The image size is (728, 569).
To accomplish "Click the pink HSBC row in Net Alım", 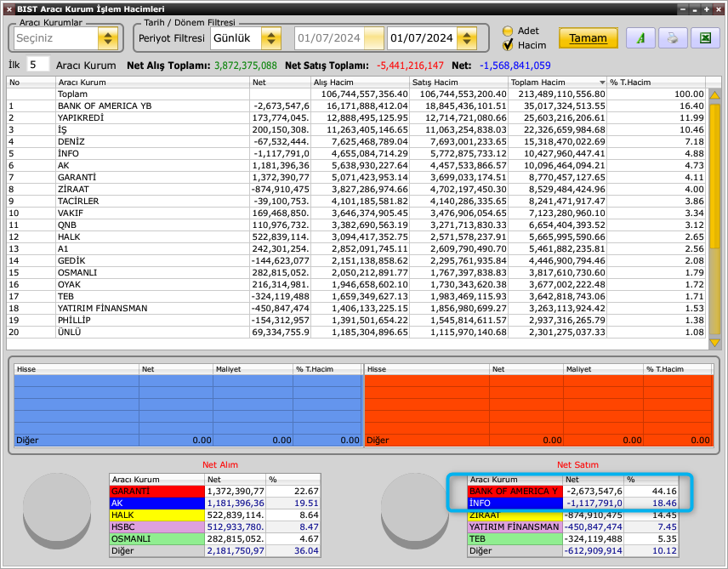I will [x=215, y=527].
